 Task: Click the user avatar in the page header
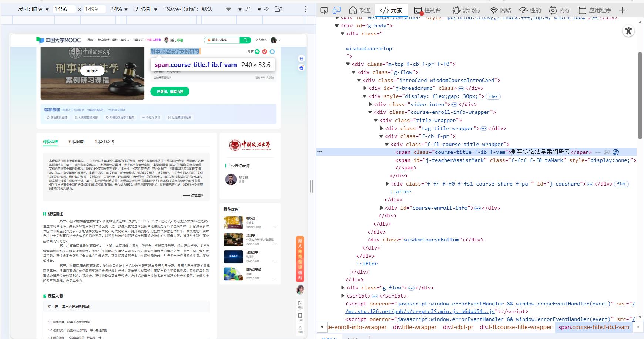274,40
